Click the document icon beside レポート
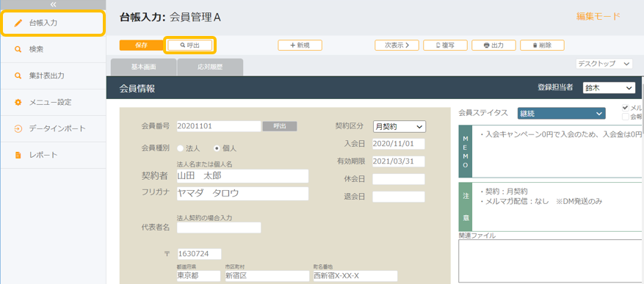The height and width of the screenshot is (284, 644). coord(18,155)
